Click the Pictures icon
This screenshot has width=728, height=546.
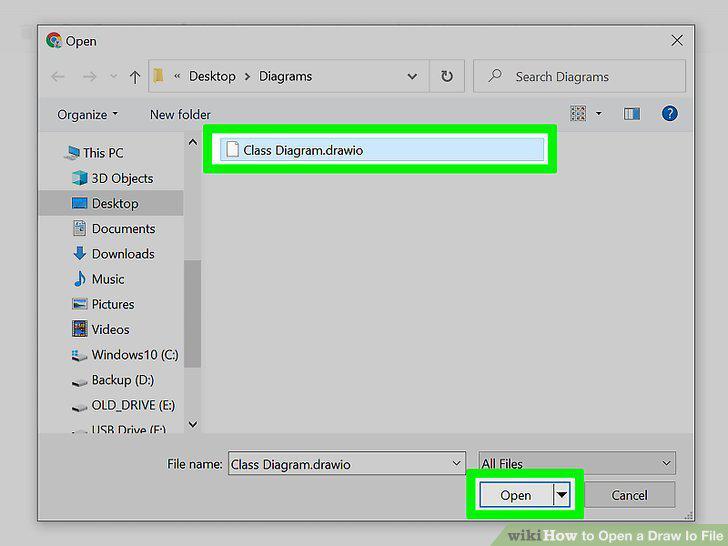tap(80, 304)
